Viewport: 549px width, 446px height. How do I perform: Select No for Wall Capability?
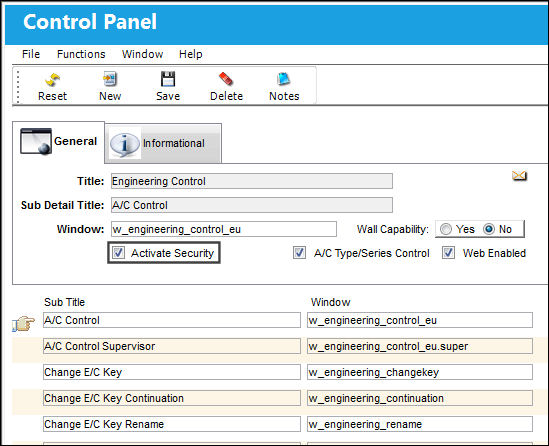[489, 229]
